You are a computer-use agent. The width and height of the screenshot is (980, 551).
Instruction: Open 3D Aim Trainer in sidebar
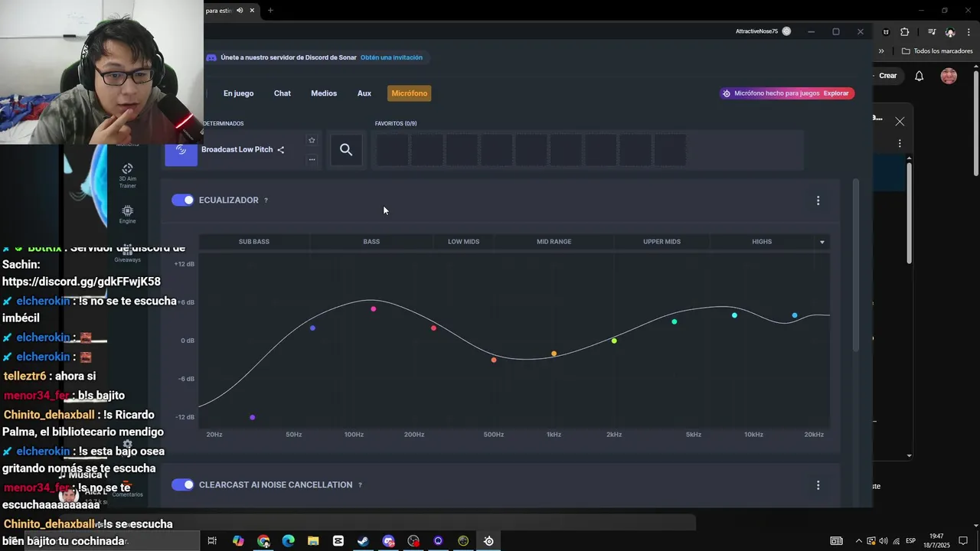click(x=128, y=175)
